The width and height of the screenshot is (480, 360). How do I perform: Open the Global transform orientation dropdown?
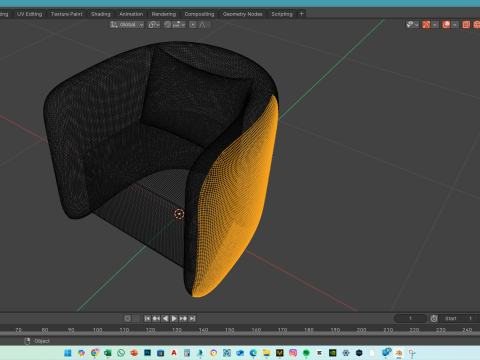click(127, 25)
